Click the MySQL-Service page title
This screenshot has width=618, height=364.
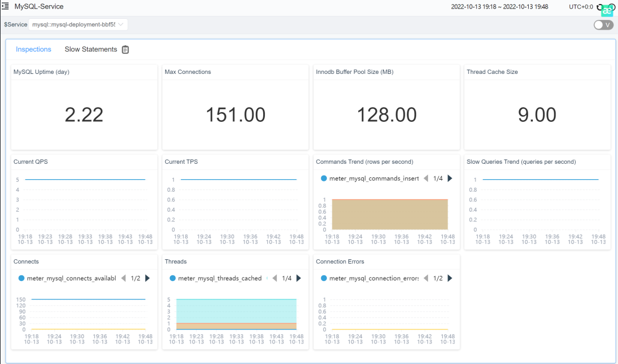[39, 6]
